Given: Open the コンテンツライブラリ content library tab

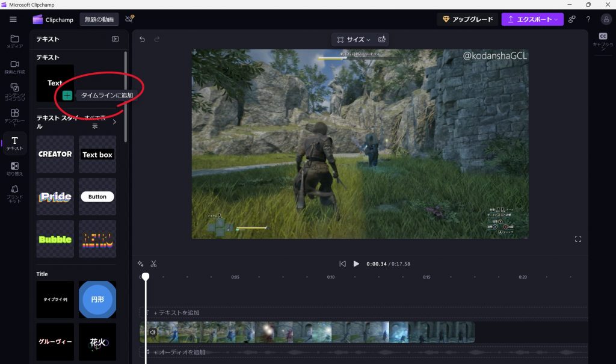Looking at the screenshot, I should click(14, 92).
